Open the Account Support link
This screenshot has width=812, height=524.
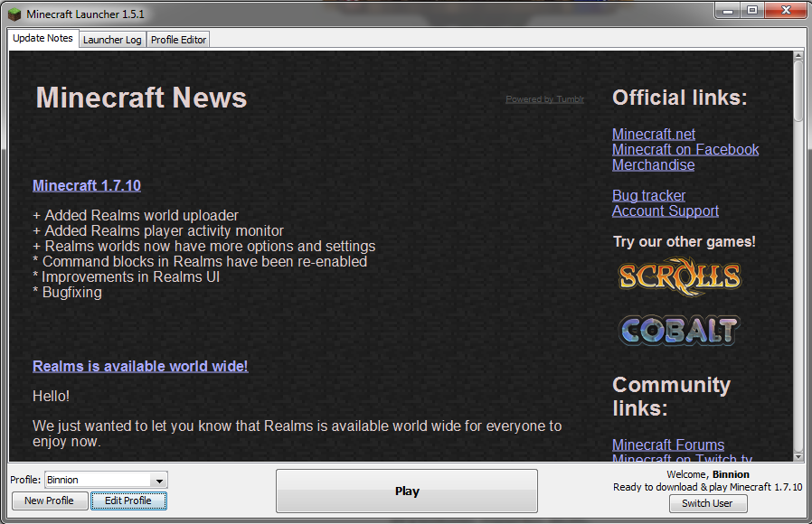tap(666, 211)
